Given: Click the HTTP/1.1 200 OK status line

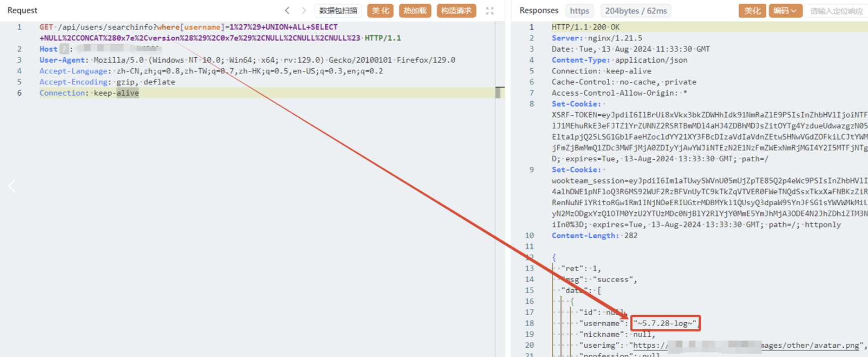Looking at the screenshot, I should pyautogui.click(x=586, y=27).
